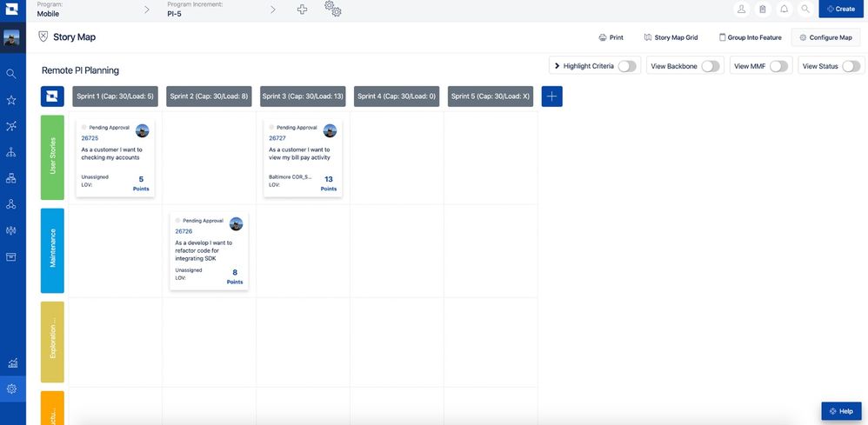Click the top-right search magnifier icon
Viewport: 868px width, 425px height.
[805, 9]
